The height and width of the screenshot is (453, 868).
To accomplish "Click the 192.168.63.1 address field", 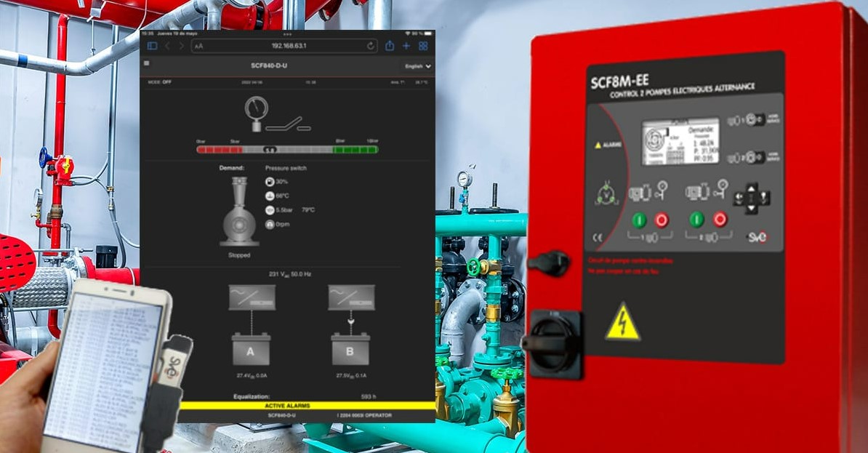I will [288, 46].
